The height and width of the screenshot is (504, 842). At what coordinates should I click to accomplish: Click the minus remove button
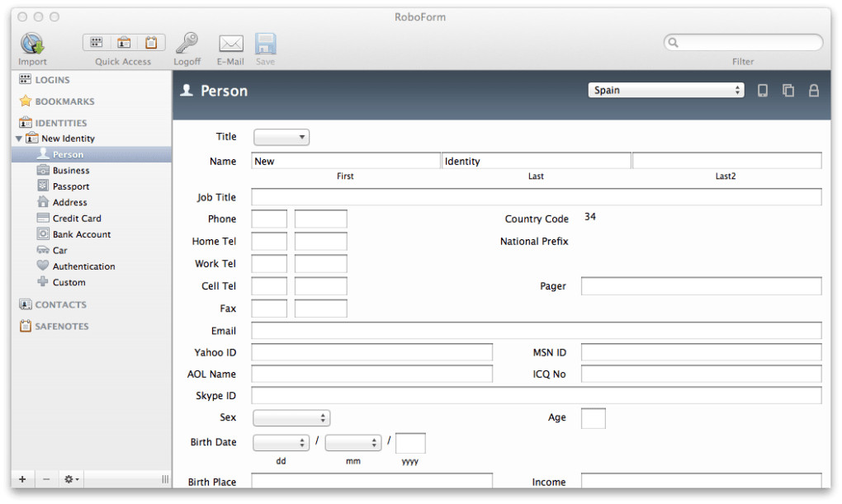[47, 478]
